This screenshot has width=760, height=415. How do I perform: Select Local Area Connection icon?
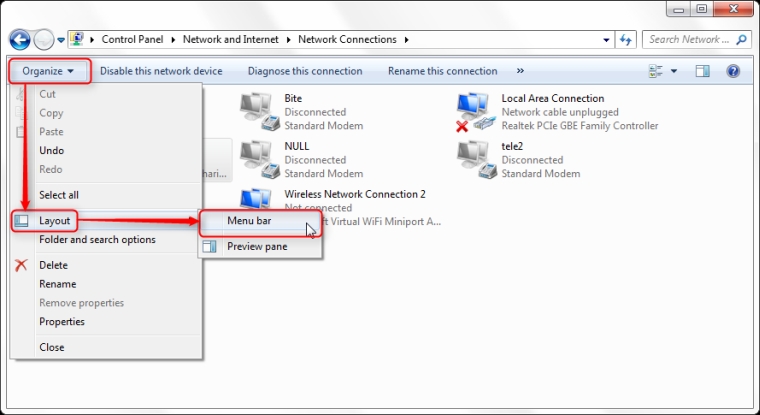coord(476,111)
